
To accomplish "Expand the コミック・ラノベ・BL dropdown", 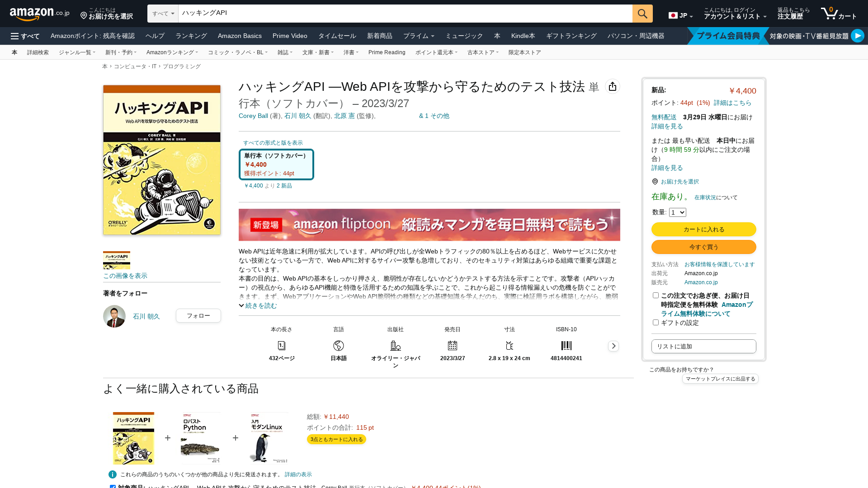I will coord(238,52).
